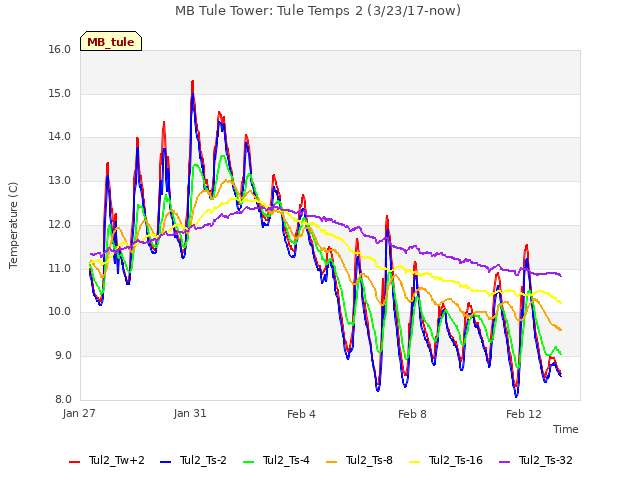Click the MB_tule annotation label
640x480 pixels.
pyautogui.click(x=111, y=41)
